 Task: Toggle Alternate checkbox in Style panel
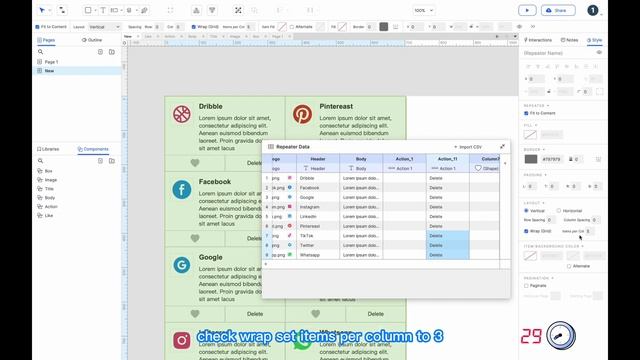pos(569,266)
